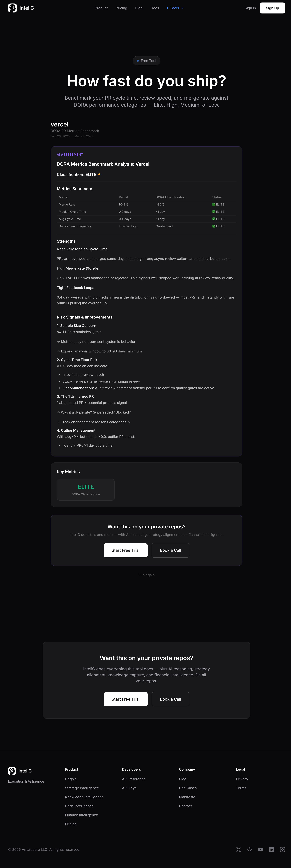291x868 pixels.
Task: Open Strategy Intelligence footer link
Action: click(x=82, y=788)
